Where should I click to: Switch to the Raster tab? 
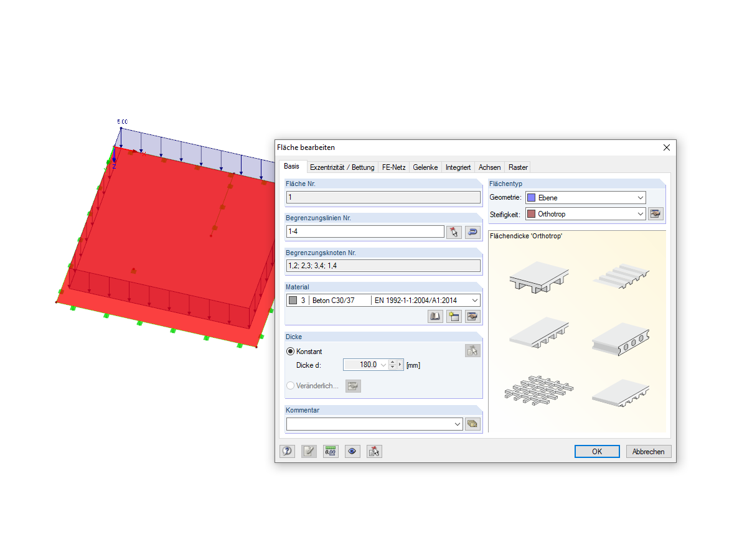point(518,167)
